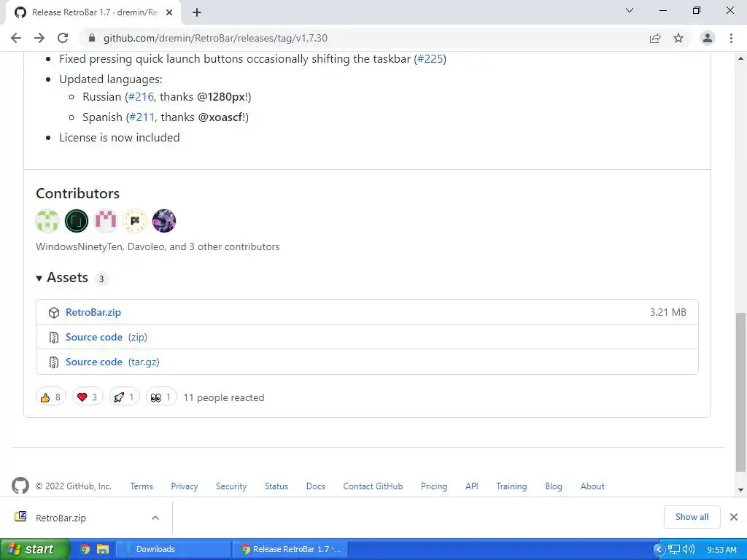Open issue #225 link
This screenshot has width=747, height=560.
430,59
